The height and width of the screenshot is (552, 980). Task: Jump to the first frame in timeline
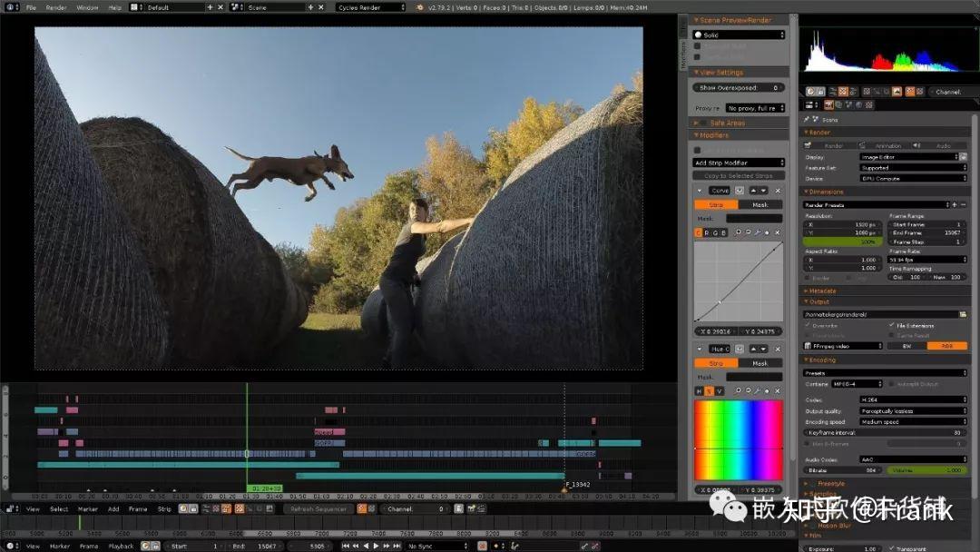[346, 546]
